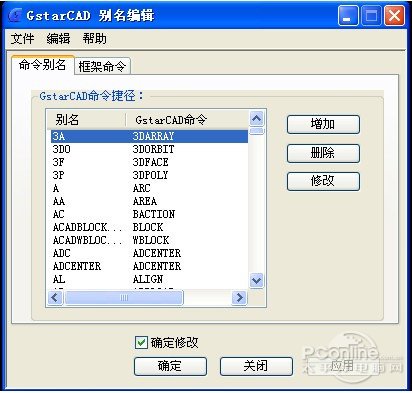This screenshot has width=412, height=393.
Task: Close the GstarCAD 别名编辑 window
Action: (x=395, y=16)
